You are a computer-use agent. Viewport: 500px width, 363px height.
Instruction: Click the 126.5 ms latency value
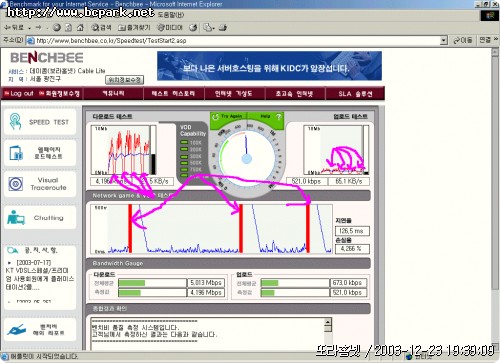coord(352,231)
